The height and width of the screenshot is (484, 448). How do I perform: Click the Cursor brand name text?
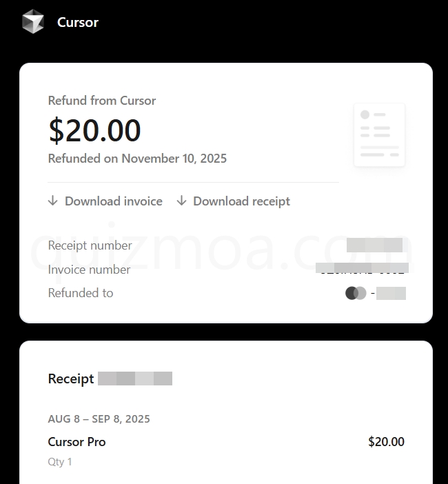(78, 22)
